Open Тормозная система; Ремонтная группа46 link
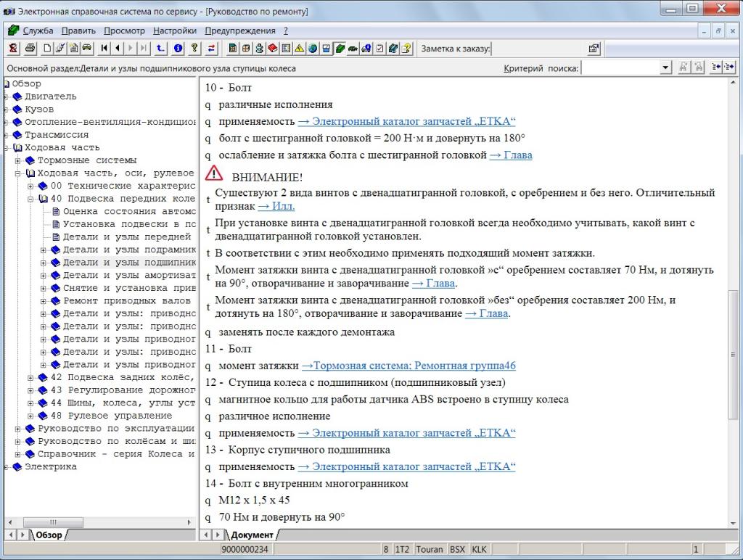743x560 pixels. pos(409,366)
